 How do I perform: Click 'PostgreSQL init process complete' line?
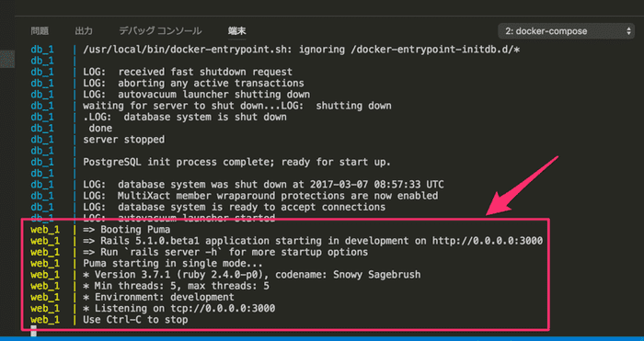point(237,162)
